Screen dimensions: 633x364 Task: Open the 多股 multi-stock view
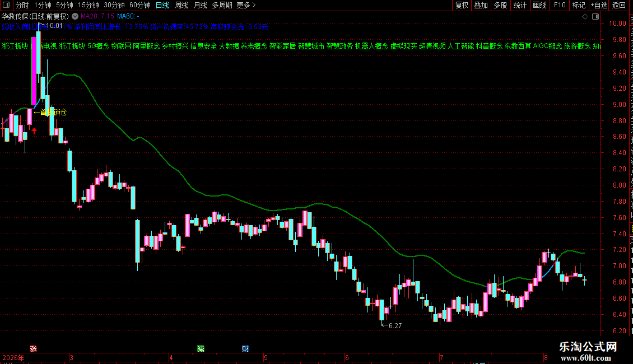point(500,5)
